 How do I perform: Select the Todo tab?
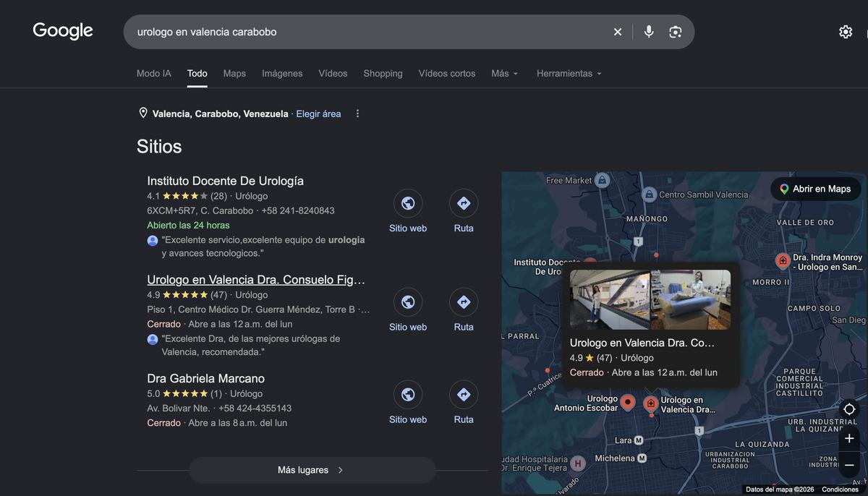(197, 73)
